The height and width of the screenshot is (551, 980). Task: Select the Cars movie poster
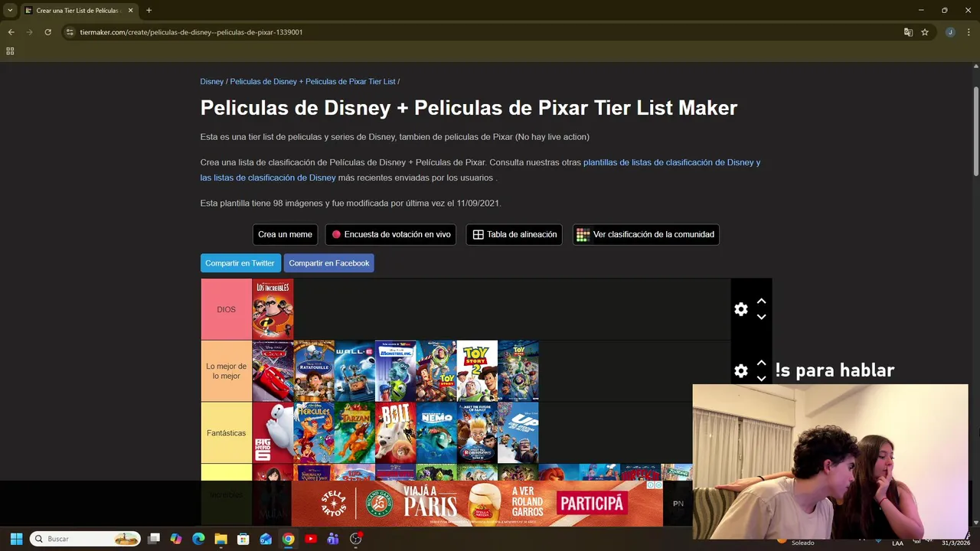(273, 371)
